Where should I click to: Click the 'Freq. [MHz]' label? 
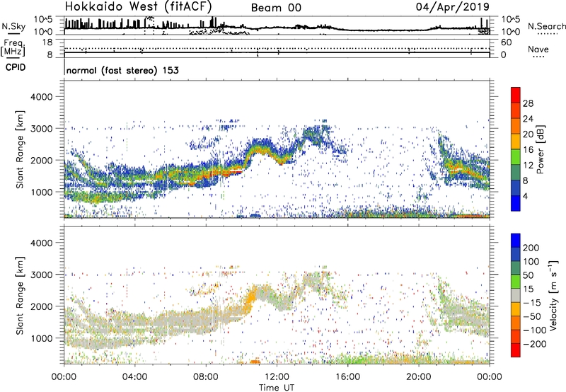point(13,48)
